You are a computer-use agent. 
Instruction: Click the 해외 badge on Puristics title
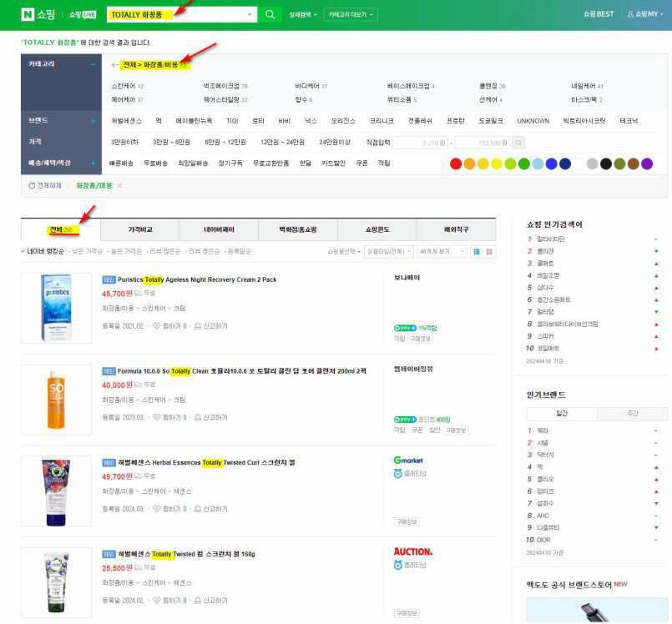[109, 279]
